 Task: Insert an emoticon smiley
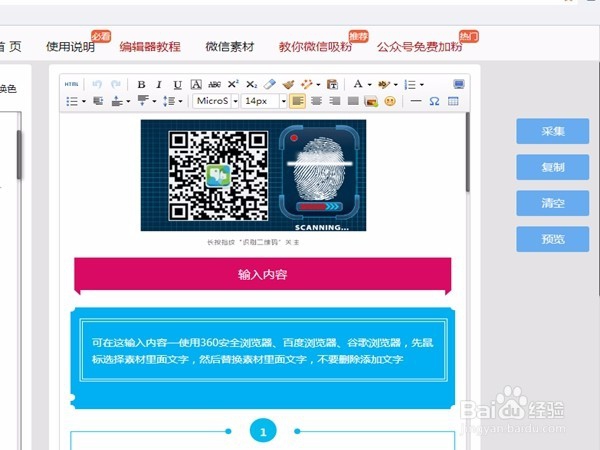[390, 101]
